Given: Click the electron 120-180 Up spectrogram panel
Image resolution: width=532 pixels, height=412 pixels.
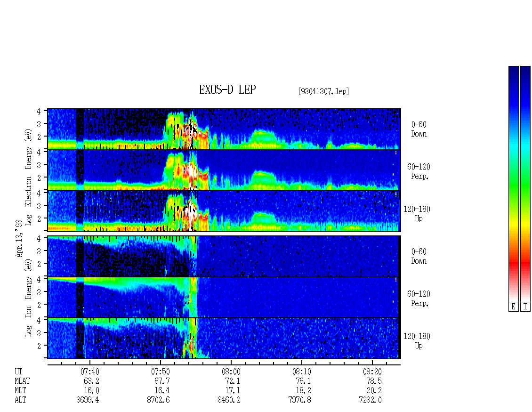Looking at the screenshot, I should tap(224, 211).
